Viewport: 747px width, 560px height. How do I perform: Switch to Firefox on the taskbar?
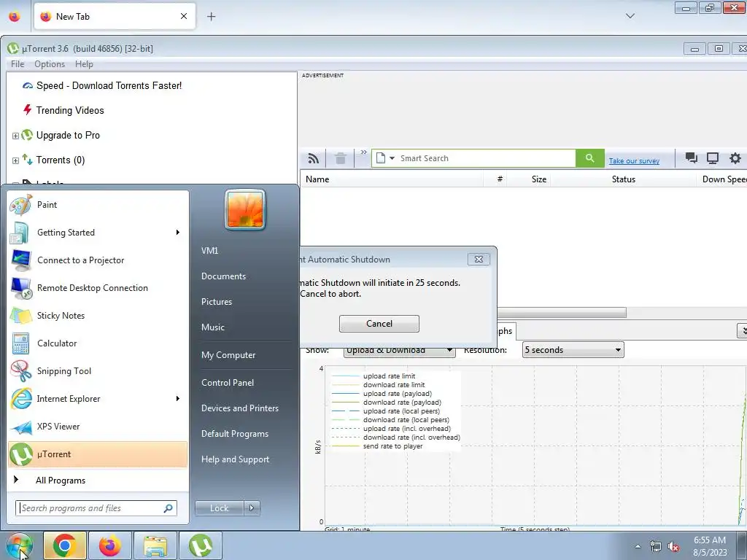109,545
